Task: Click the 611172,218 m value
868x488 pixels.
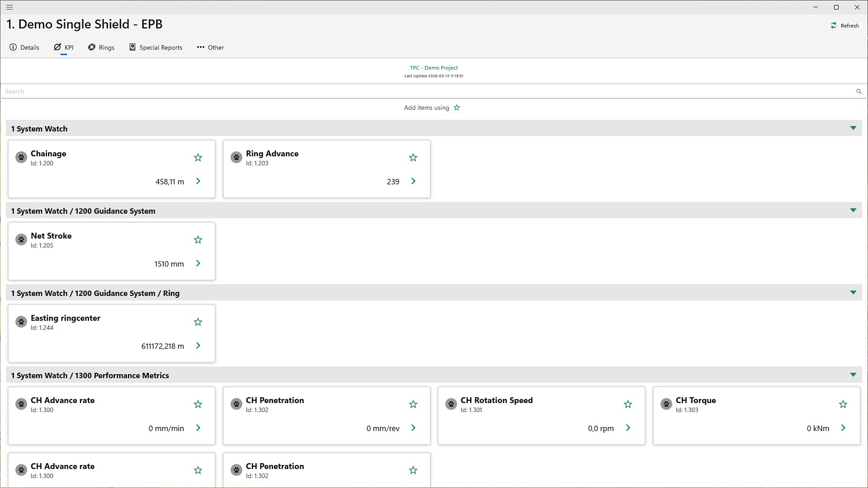Action: (x=163, y=346)
